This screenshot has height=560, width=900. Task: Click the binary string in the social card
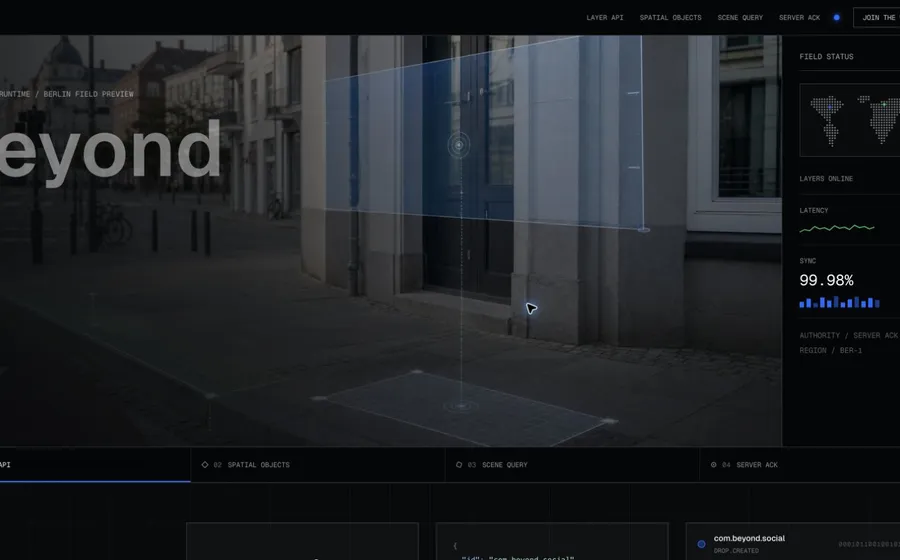869,544
